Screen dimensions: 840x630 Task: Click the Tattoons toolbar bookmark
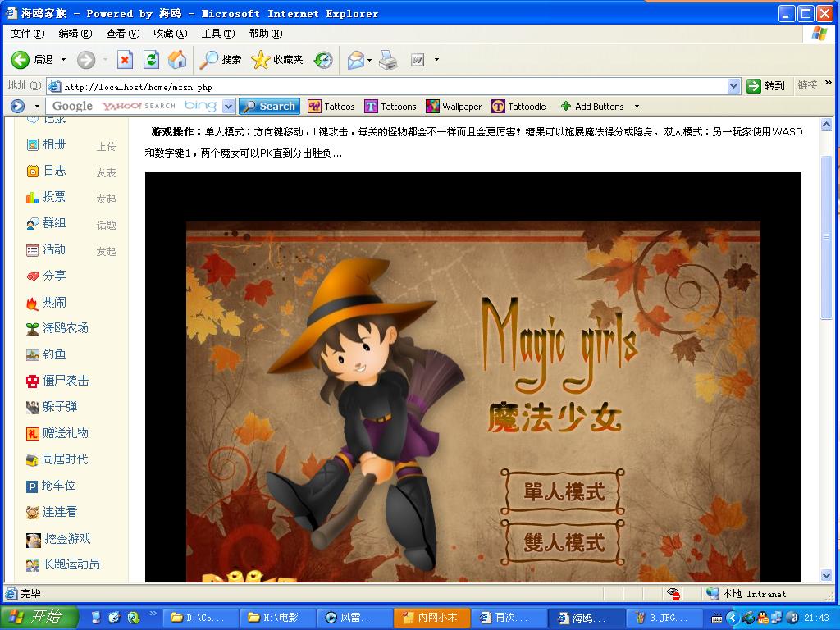tap(390, 107)
